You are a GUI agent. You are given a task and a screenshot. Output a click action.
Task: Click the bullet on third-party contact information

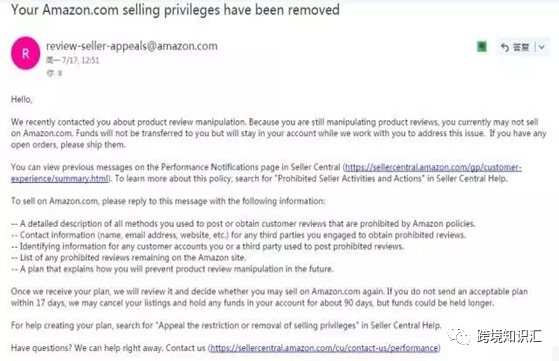[x=239, y=235]
